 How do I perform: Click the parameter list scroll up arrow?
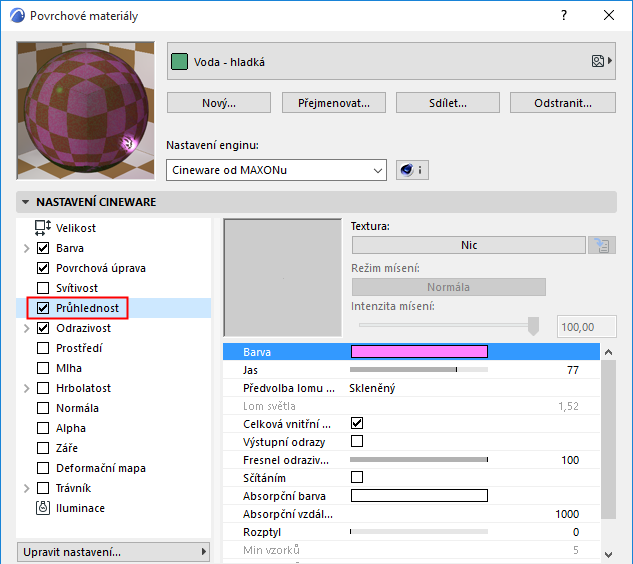pos(608,352)
